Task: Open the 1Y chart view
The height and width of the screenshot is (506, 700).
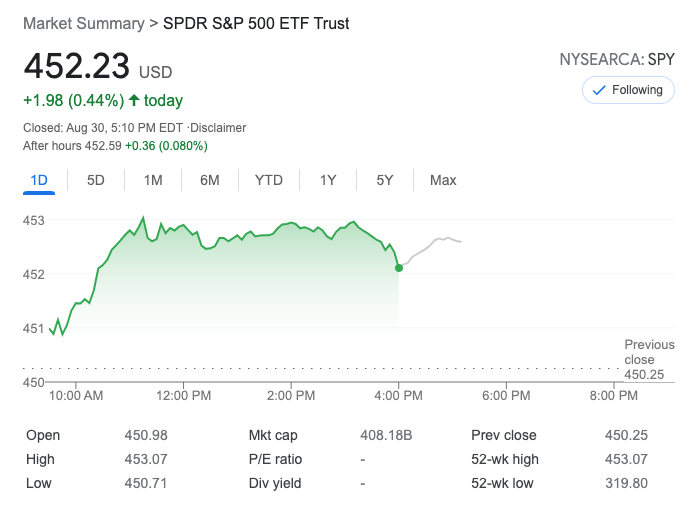Action: [328, 180]
